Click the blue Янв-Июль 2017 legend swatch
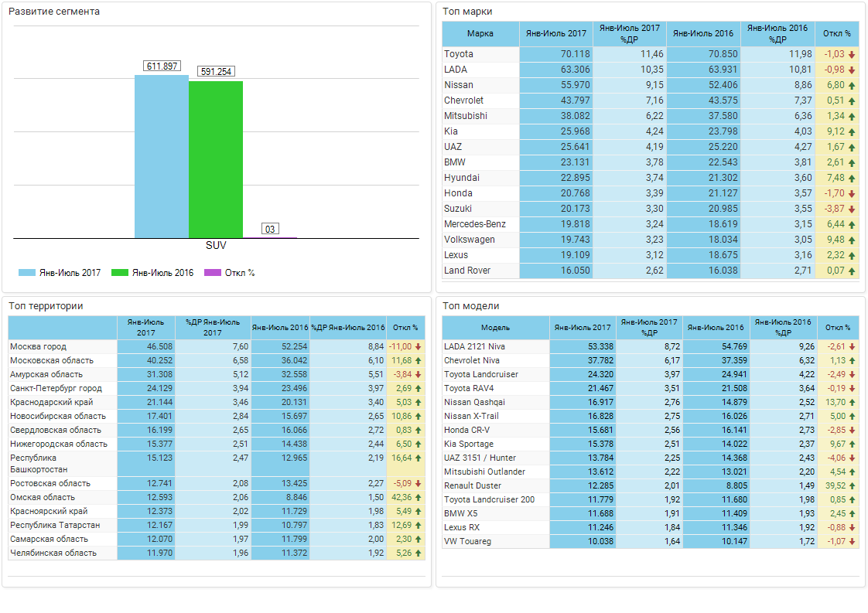This screenshot has width=868, height=613. click(26, 273)
